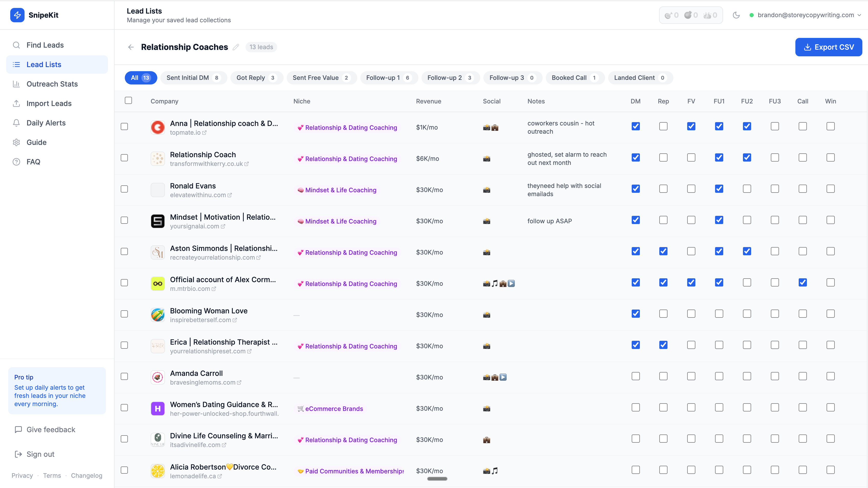
Task: Check Win checkbox for Blooming Woman Love
Action: pos(831,314)
